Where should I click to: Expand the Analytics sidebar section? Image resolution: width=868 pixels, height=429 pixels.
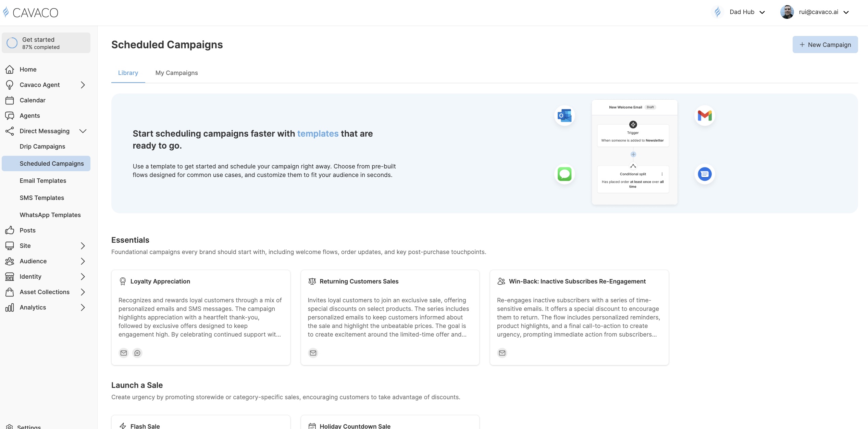(x=83, y=307)
